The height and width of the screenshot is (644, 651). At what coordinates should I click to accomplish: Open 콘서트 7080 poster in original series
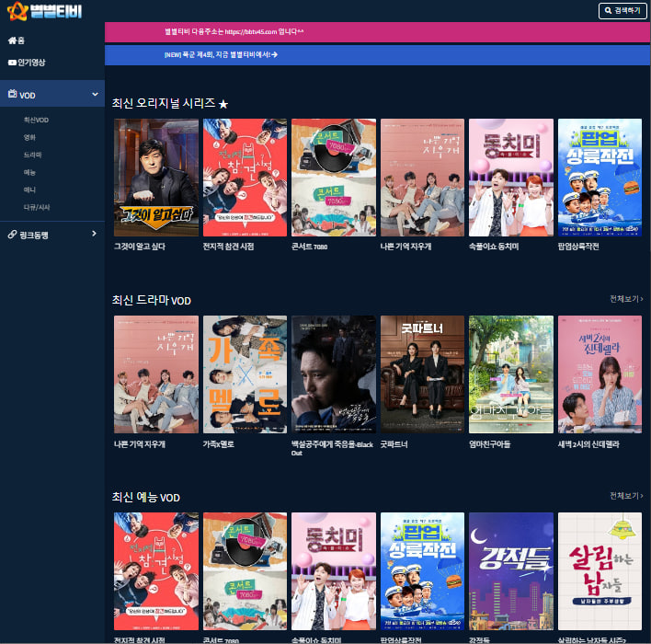tap(334, 178)
